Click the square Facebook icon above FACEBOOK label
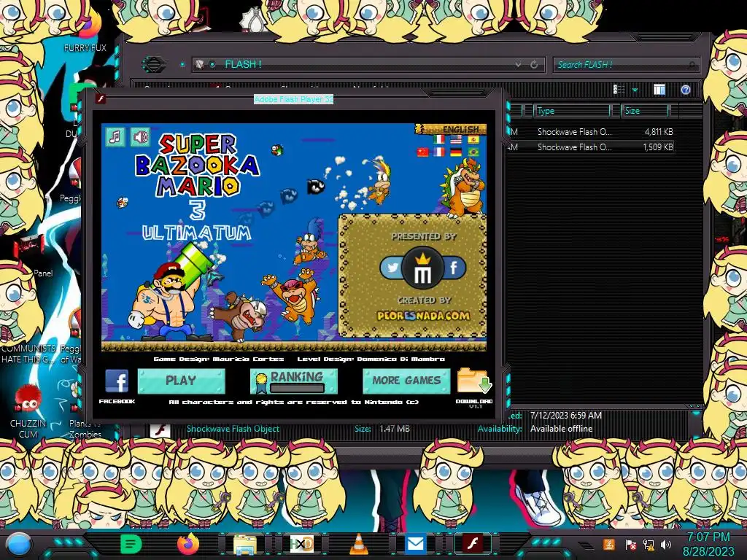Viewport: 747px width, 560px height. click(x=117, y=382)
